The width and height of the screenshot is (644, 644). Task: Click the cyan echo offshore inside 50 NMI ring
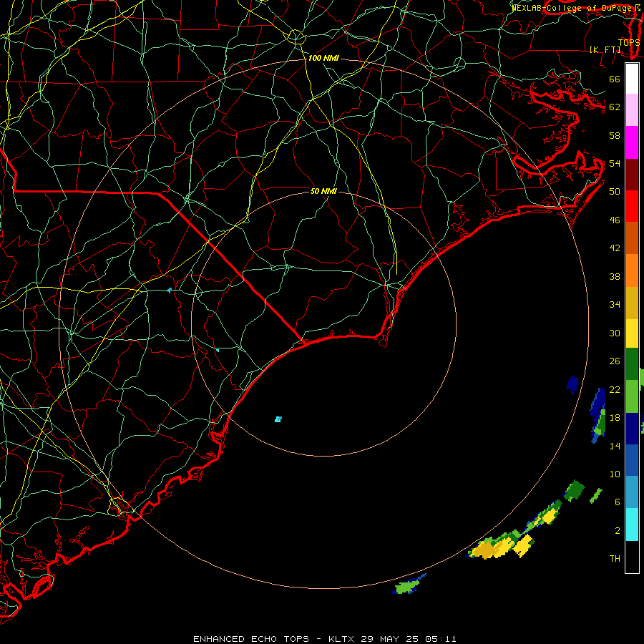pos(278,419)
